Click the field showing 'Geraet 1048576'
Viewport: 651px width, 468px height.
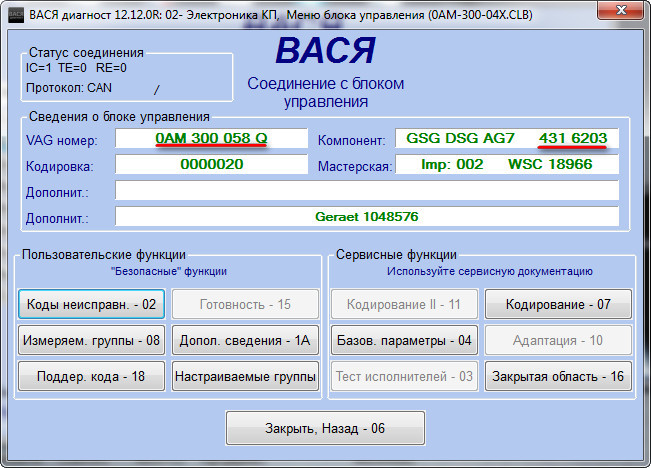click(x=367, y=216)
